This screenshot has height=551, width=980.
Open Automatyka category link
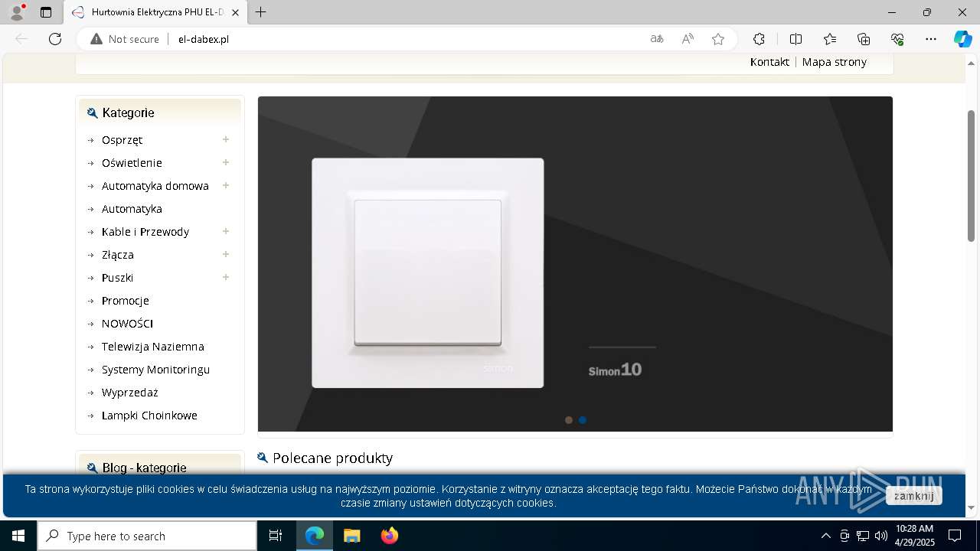[132, 209]
